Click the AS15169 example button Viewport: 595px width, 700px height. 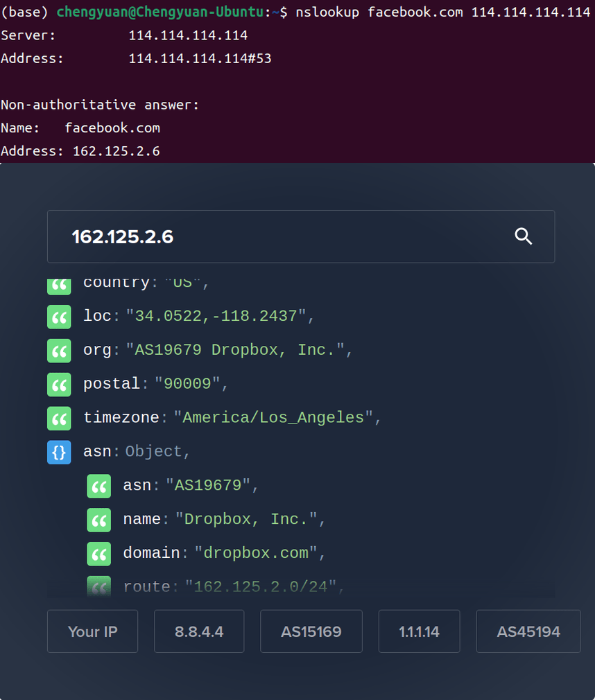pyautogui.click(x=311, y=631)
